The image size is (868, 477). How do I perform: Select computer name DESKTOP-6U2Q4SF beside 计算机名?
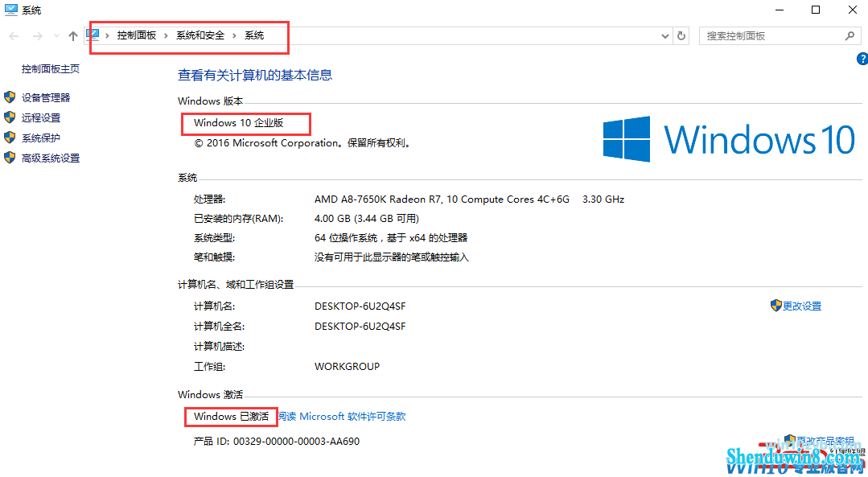click(x=360, y=306)
